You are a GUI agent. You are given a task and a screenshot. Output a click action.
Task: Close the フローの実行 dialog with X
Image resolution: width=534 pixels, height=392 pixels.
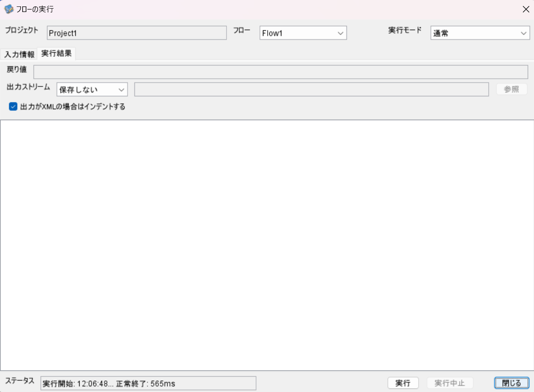click(526, 9)
